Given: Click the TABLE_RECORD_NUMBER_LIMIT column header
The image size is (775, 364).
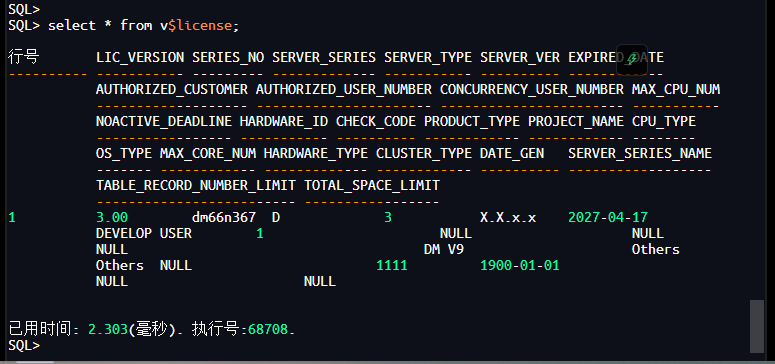Looking at the screenshot, I should click(x=196, y=185).
